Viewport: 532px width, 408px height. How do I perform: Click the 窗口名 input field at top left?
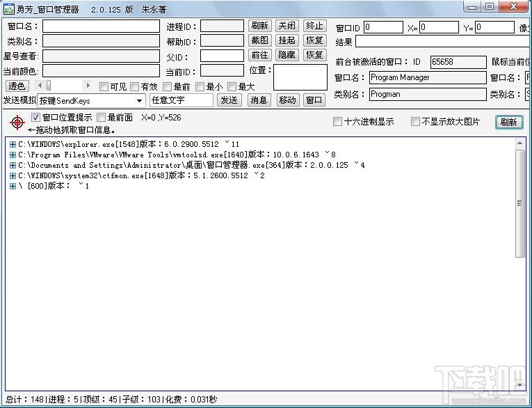click(x=101, y=26)
